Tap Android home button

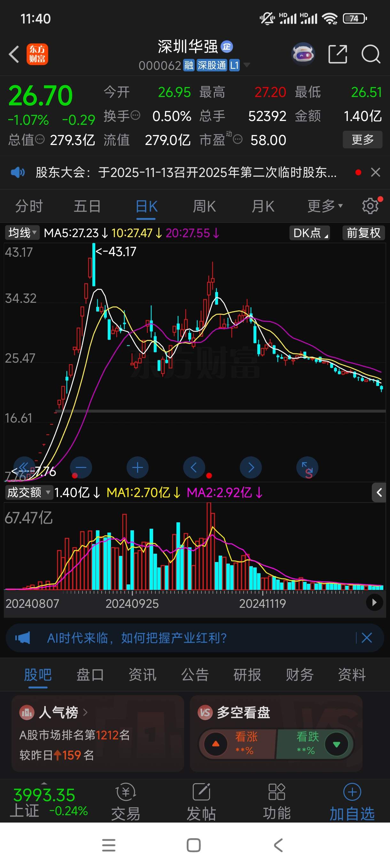click(x=193, y=845)
